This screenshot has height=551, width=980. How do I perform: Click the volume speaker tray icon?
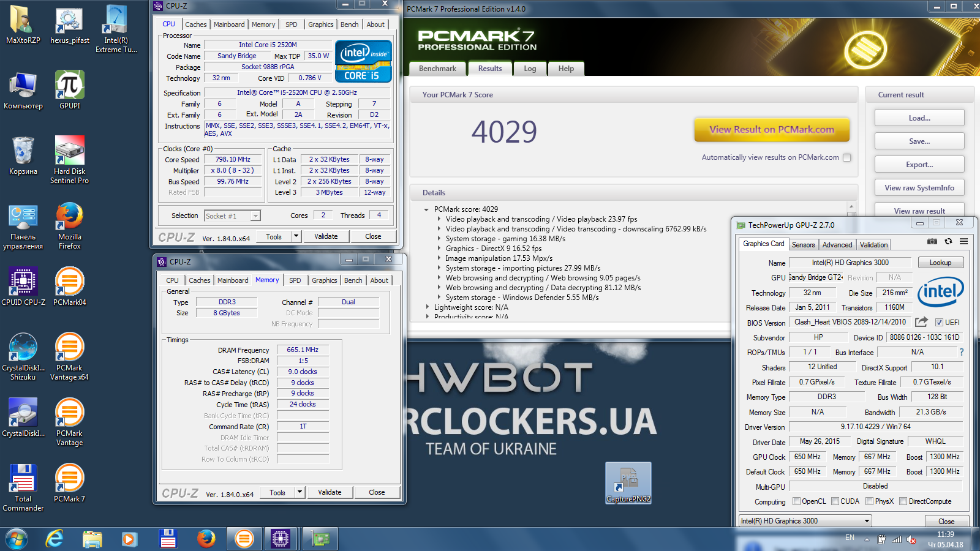911,539
